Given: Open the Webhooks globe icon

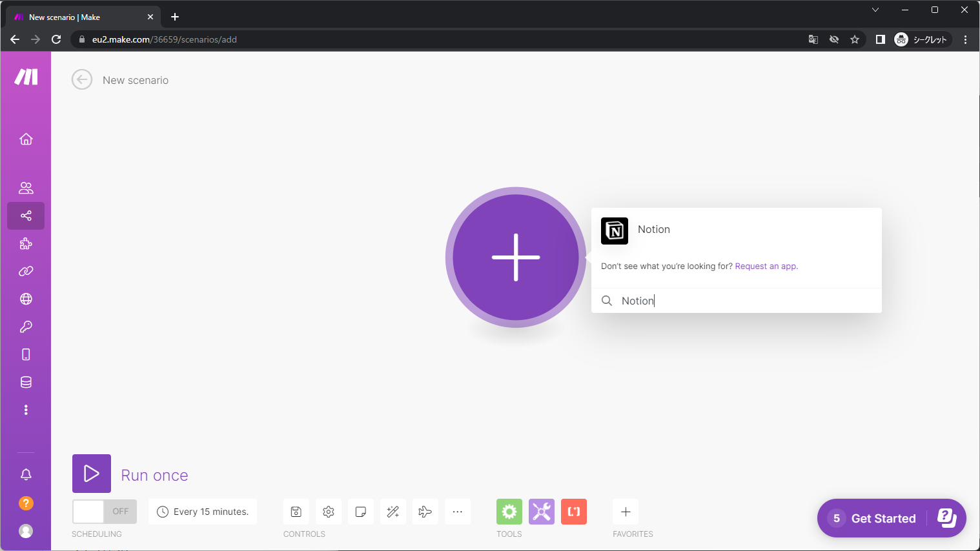Looking at the screenshot, I should 26,299.
